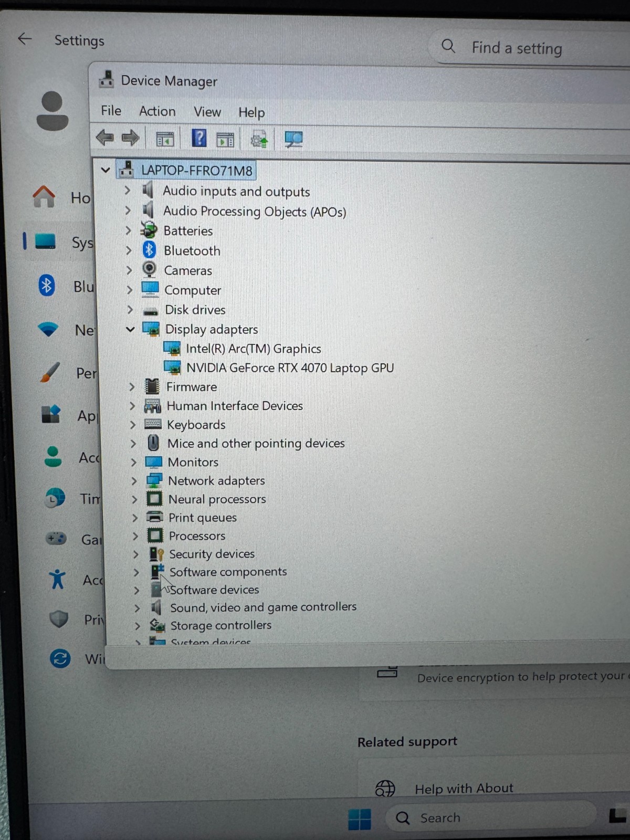The width and height of the screenshot is (630, 840).
Task: Click the blue Help question mark toolbar icon
Action: pyautogui.click(x=199, y=139)
